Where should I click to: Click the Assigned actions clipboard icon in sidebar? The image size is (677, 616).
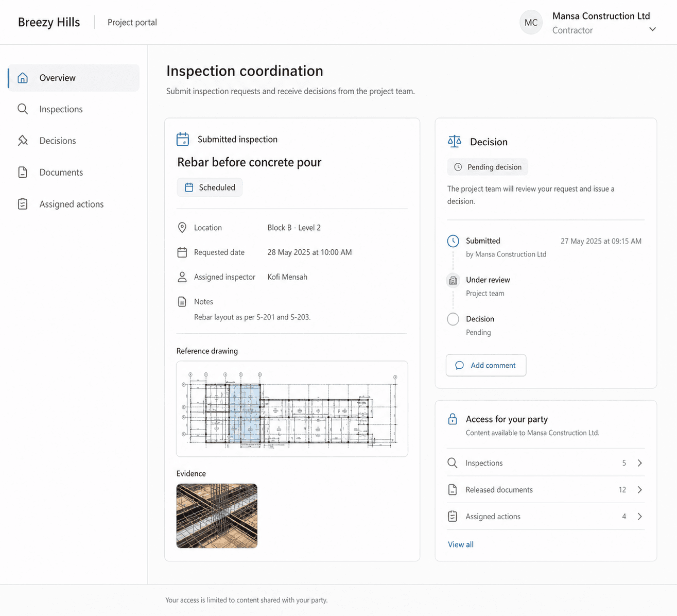(23, 204)
